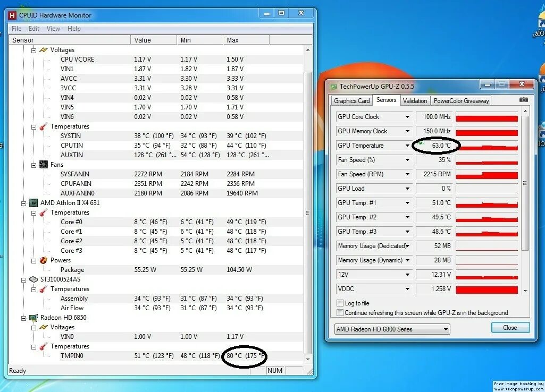Viewport: 545px width, 392px height.
Task: Switch to the Graphics Card tab
Action: (x=352, y=101)
